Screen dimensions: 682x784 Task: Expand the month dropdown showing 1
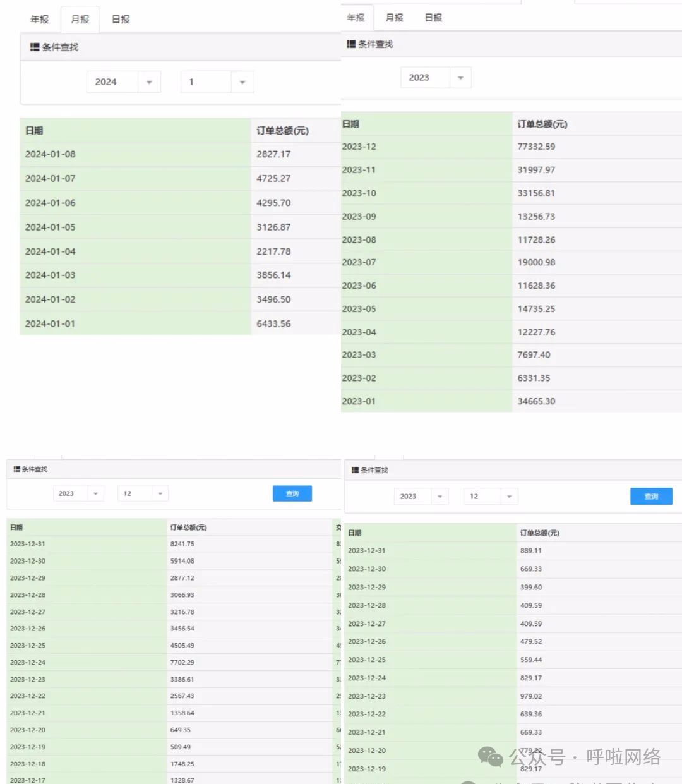pos(217,81)
